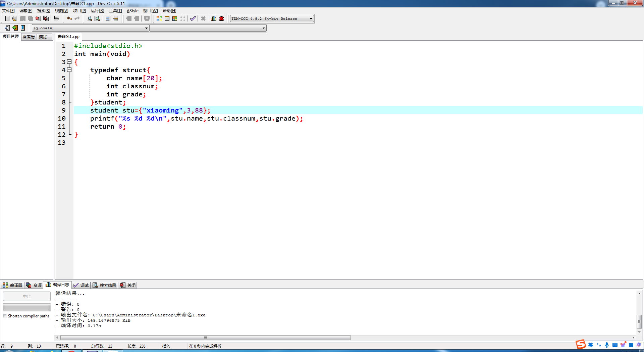Click the Redo arrow toolbar icon
This screenshot has width=644, height=352.
(x=77, y=18)
